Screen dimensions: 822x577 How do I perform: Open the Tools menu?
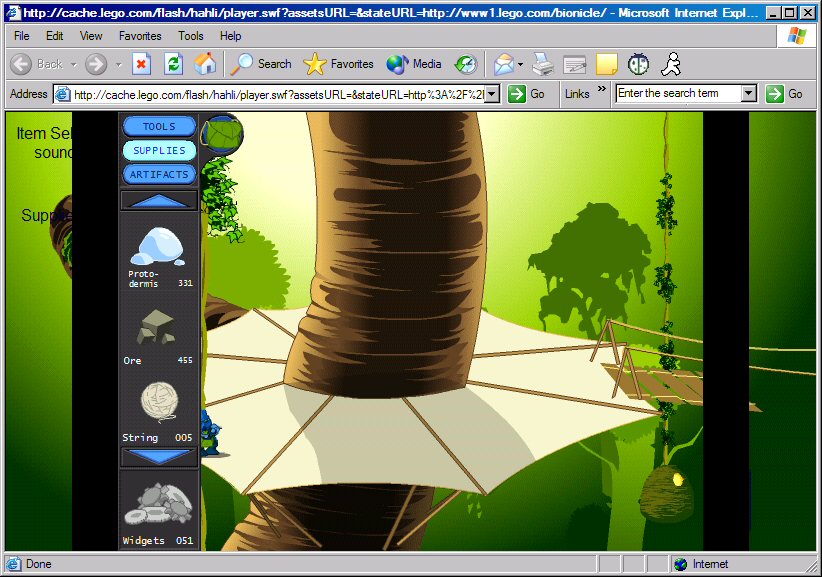[190, 36]
